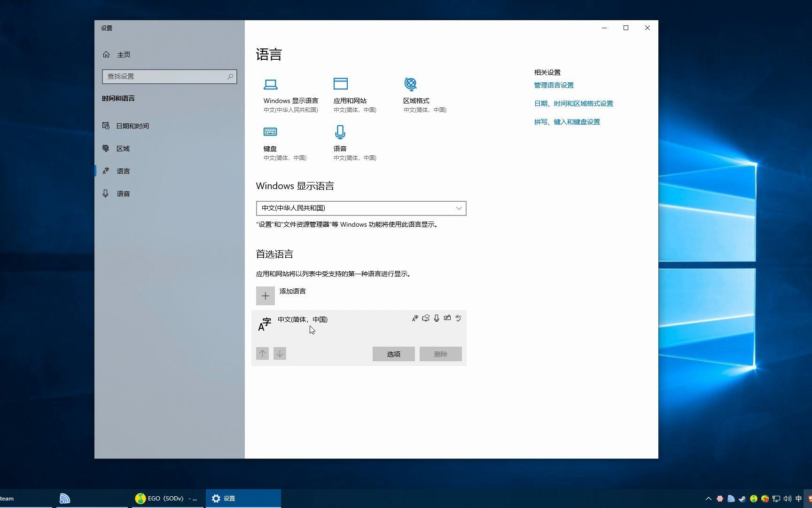Focus the 查找设置 search field

click(x=170, y=77)
